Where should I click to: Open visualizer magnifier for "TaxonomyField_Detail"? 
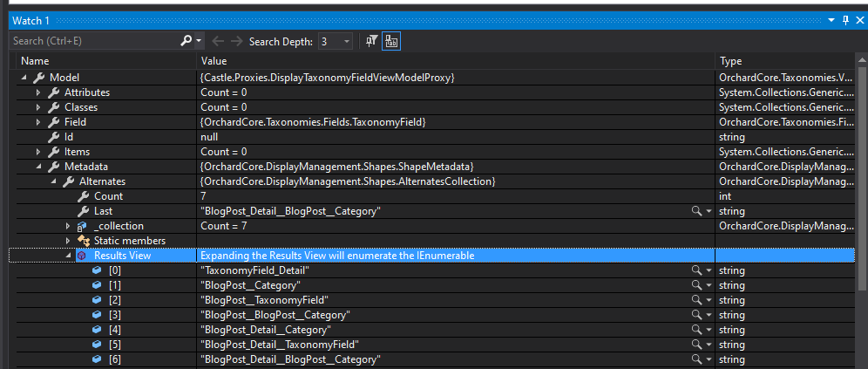pos(696,270)
